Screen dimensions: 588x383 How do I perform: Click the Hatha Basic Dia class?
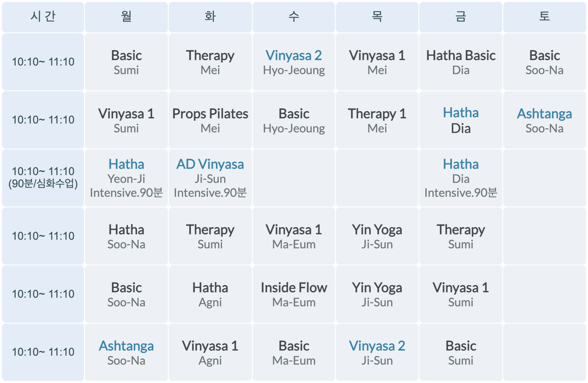(461, 62)
